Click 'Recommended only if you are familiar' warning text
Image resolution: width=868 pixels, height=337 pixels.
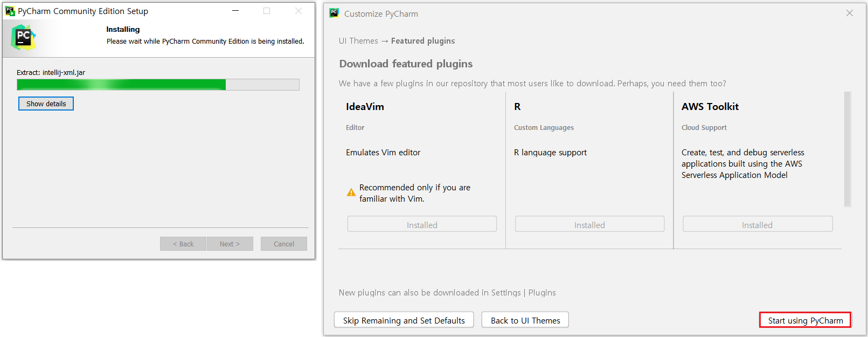(414, 193)
